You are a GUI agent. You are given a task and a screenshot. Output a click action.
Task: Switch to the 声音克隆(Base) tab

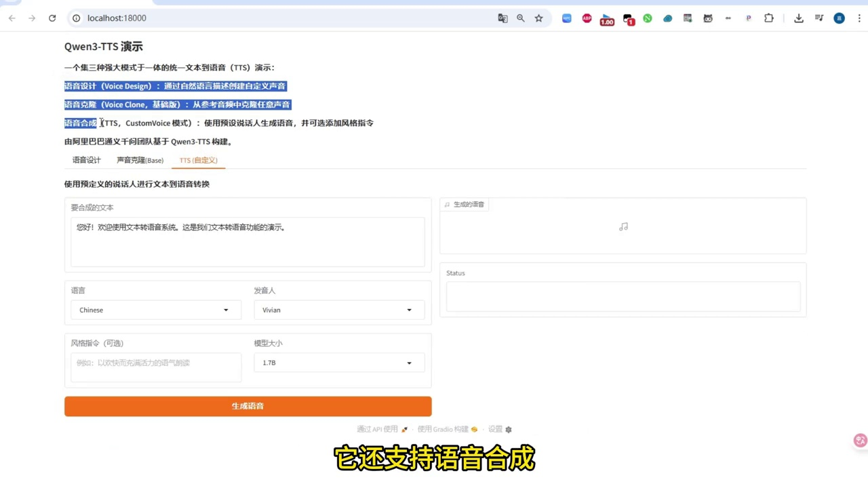140,160
